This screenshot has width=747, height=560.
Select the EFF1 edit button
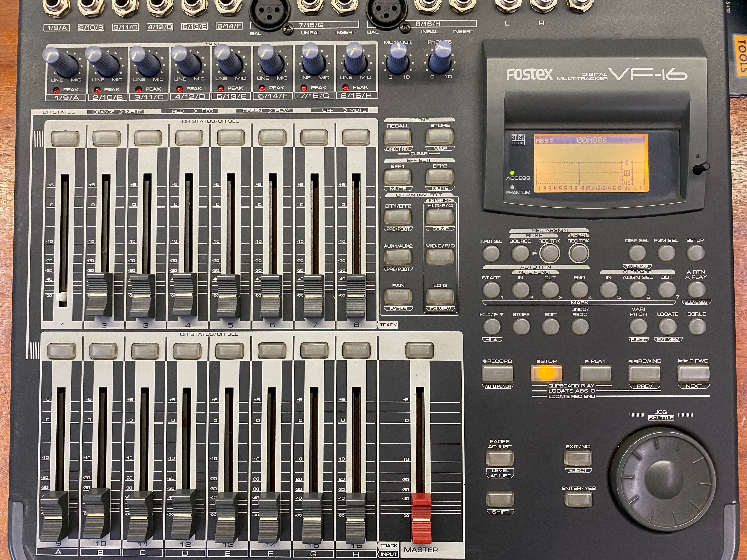point(398,177)
